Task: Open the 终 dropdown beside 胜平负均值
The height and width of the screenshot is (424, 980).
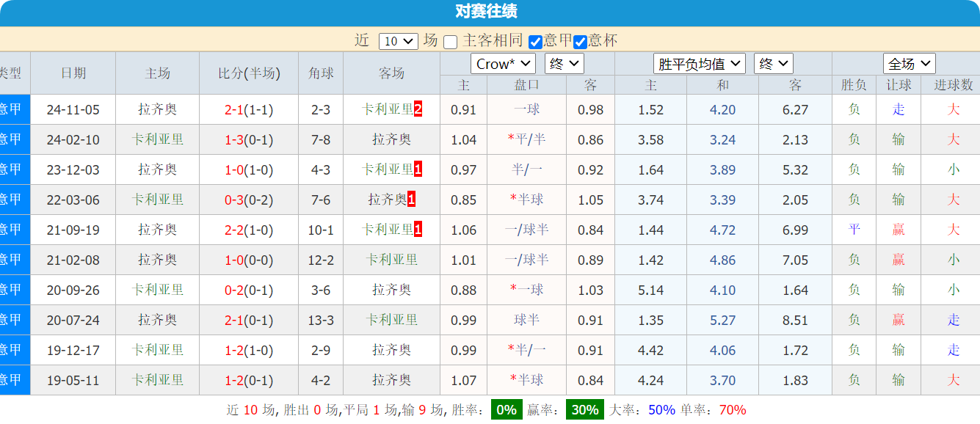Action: tap(773, 63)
